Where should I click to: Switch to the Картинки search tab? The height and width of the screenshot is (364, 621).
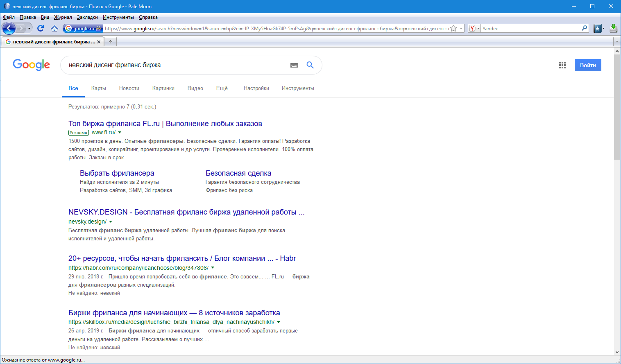pyautogui.click(x=163, y=88)
